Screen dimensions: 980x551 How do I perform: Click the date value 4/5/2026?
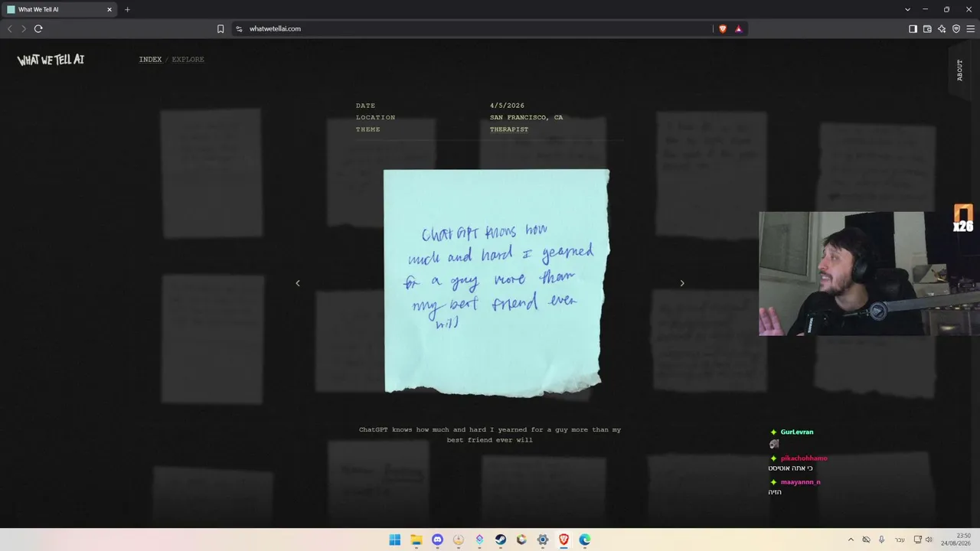coord(507,106)
